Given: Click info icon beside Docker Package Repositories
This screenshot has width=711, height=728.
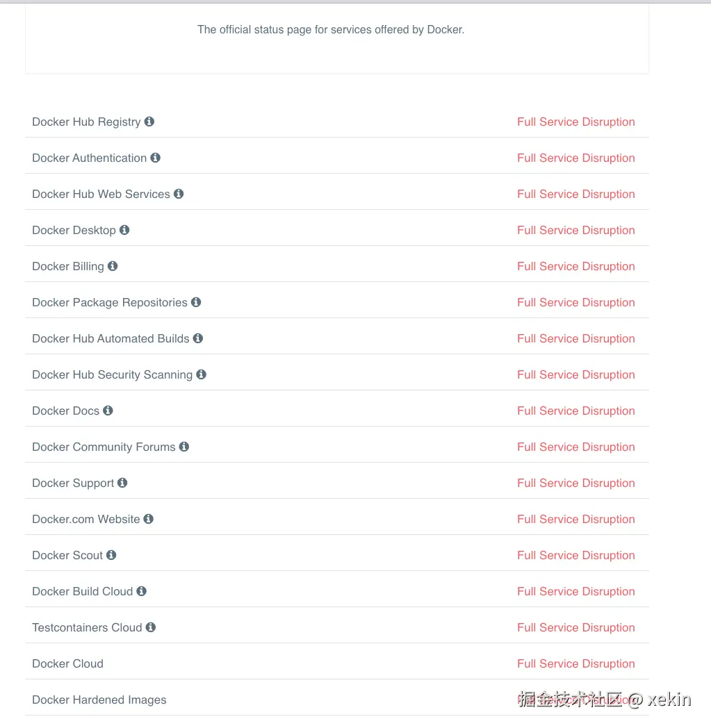Looking at the screenshot, I should tap(196, 302).
